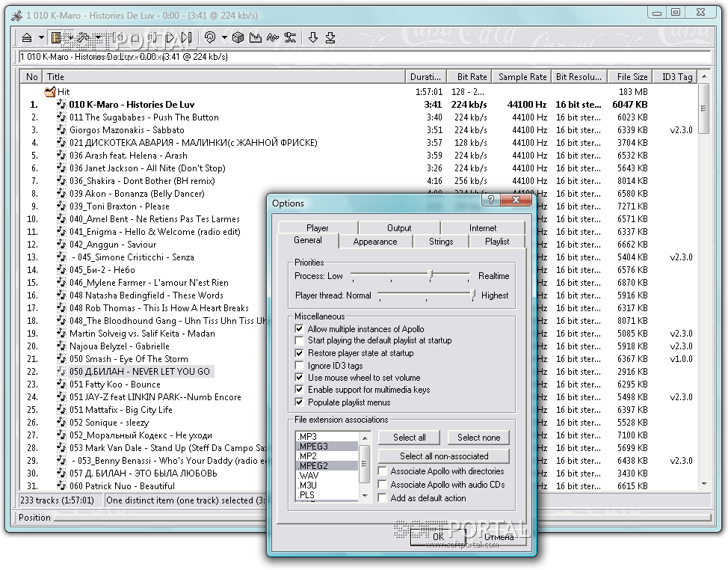The height and width of the screenshot is (570, 728).
Task: Open the Playlist tab in Options
Action: coord(497,242)
